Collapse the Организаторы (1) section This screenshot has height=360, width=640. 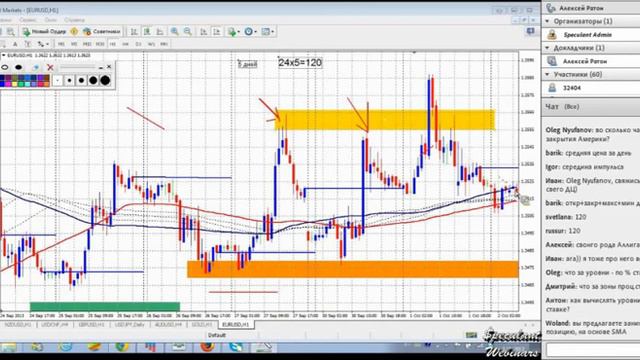[547, 21]
